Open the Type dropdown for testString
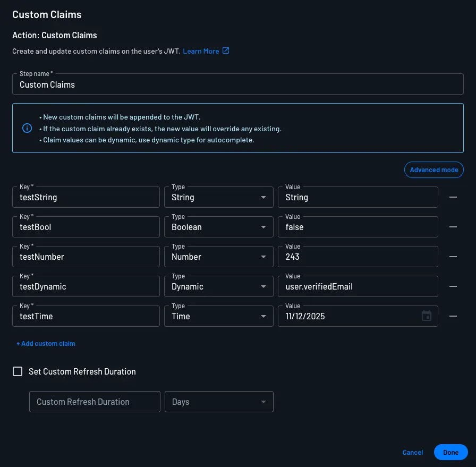Screen dimensions: 476x467 [264, 197]
